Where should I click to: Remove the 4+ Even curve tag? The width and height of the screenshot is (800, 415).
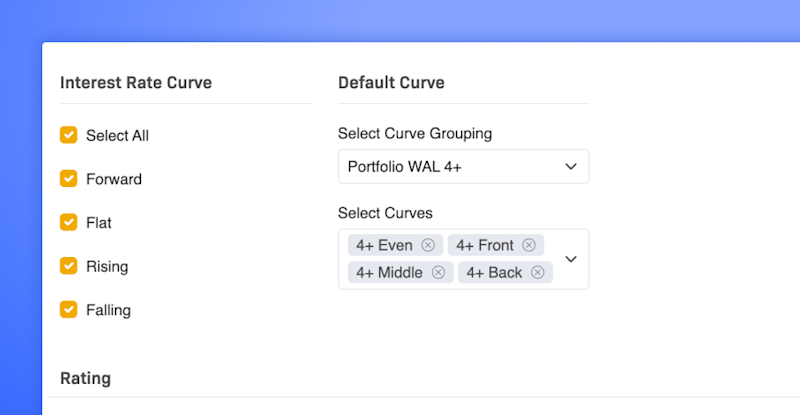click(428, 245)
